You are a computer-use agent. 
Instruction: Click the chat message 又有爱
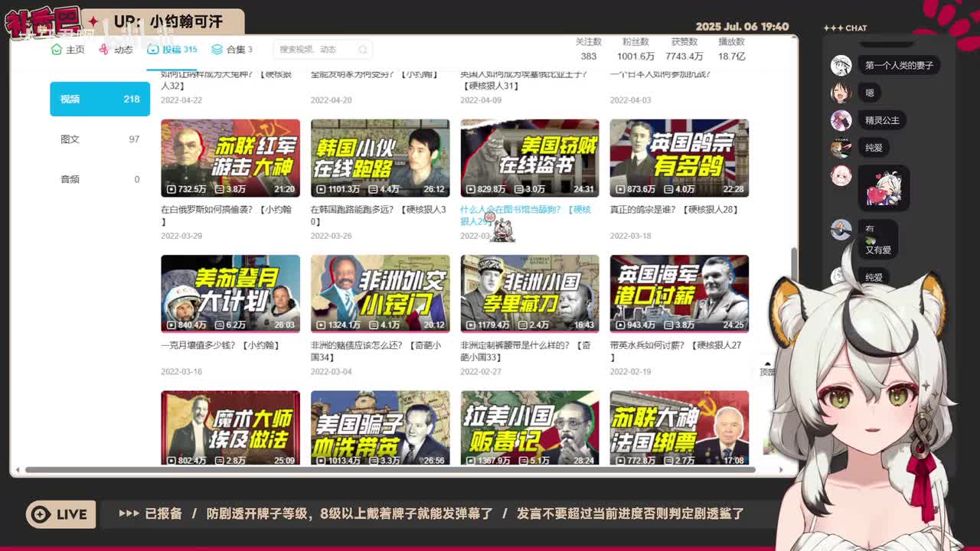click(x=878, y=250)
